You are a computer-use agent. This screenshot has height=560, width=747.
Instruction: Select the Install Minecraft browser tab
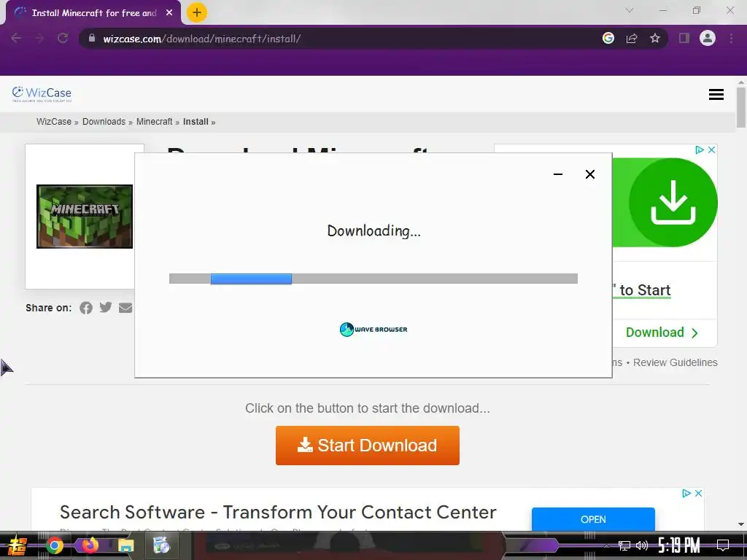tap(93, 13)
